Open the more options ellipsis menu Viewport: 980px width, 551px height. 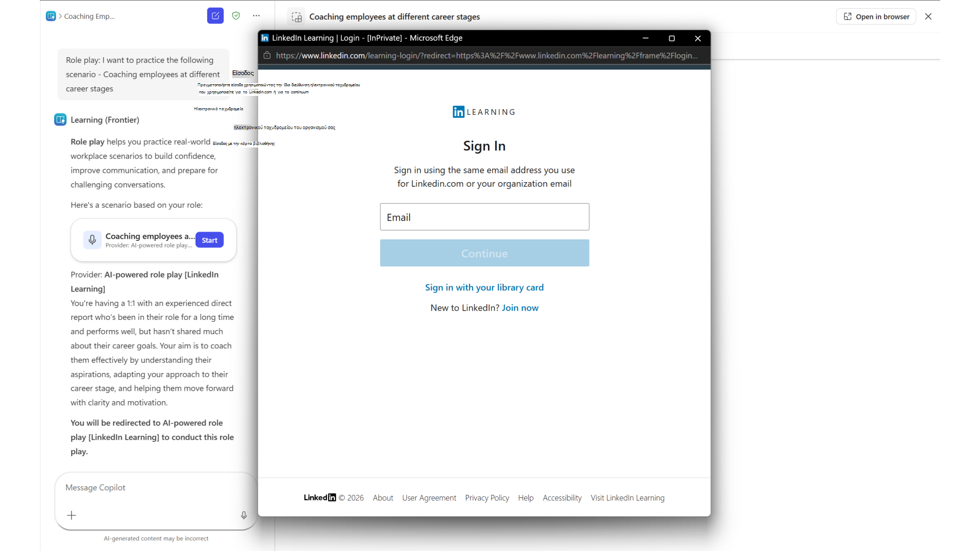(x=256, y=16)
